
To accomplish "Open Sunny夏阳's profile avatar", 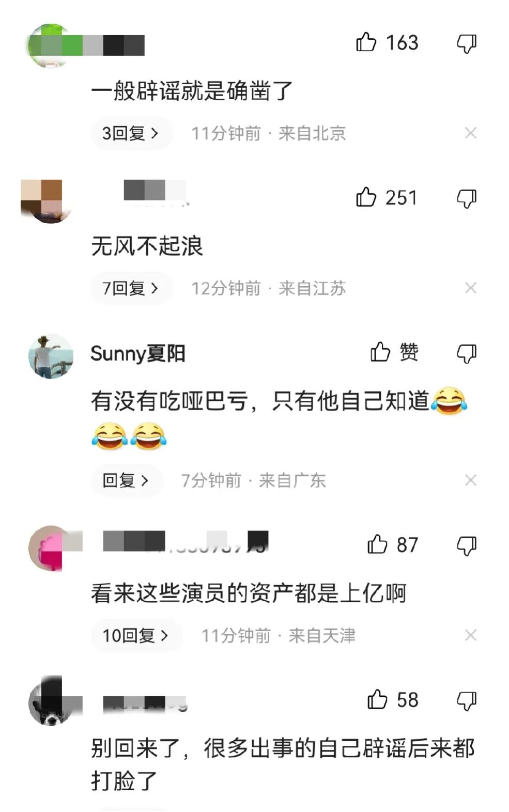I will 51,356.
